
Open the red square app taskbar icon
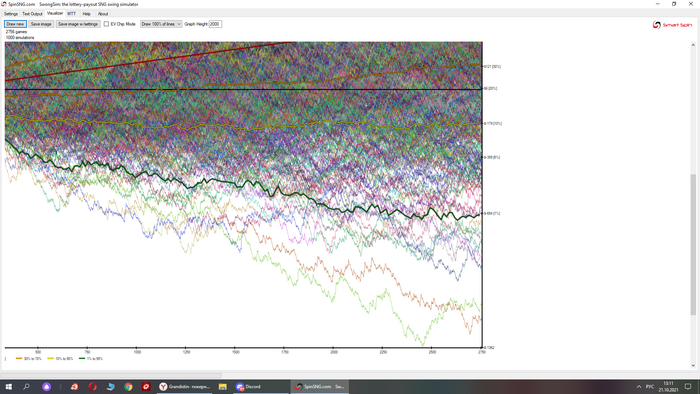pyautogui.click(x=146, y=386)
